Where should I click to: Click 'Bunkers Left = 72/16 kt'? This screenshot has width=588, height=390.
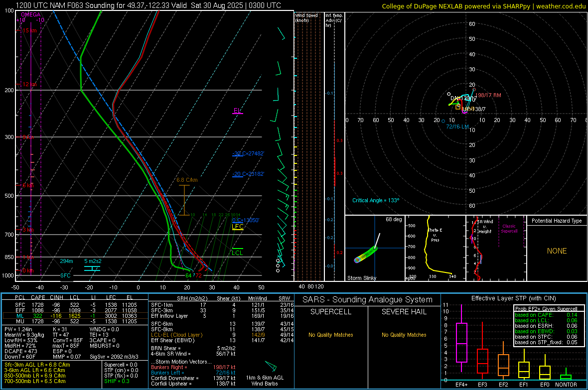click(x=193, y=373)
